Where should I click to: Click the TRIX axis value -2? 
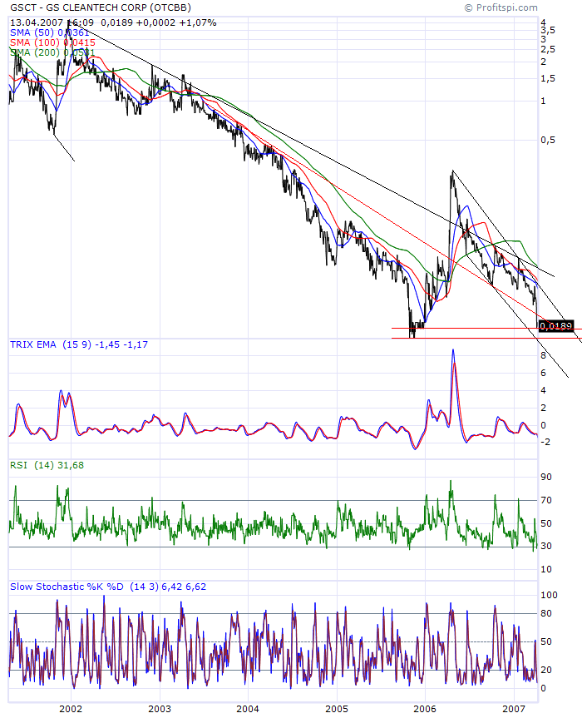click(x=545, y=442)
